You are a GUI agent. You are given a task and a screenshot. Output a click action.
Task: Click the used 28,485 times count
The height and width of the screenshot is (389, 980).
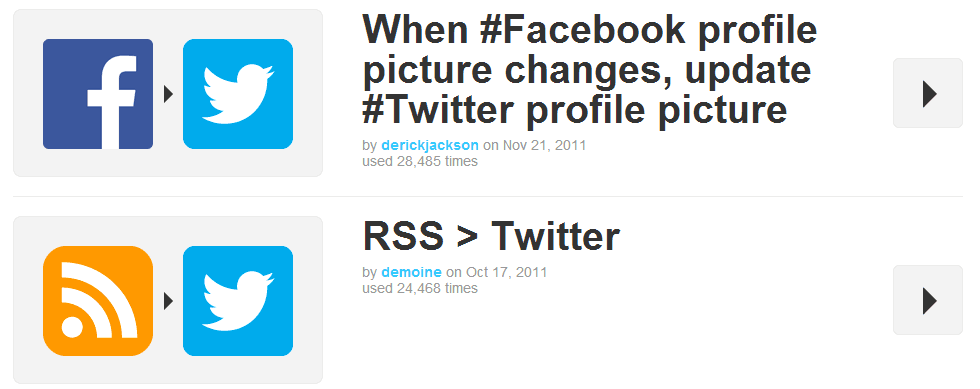coord(420,162)
